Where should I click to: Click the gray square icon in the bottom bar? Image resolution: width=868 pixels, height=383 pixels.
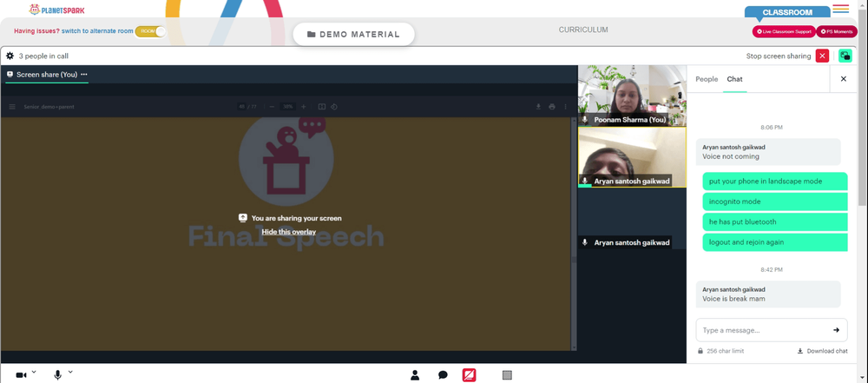coord(507,375)
